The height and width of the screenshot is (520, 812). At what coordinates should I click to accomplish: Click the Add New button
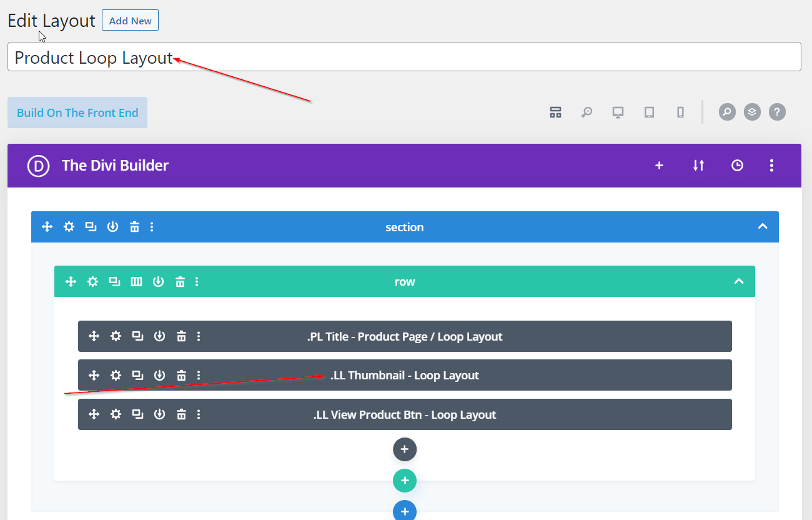[130, 21]
